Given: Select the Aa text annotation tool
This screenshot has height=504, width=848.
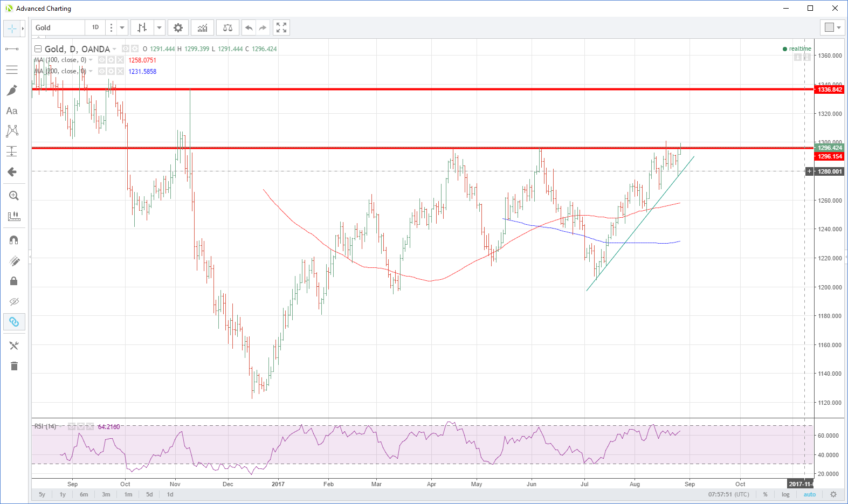Looking at the screenshot, I should (x=12, y=111).
